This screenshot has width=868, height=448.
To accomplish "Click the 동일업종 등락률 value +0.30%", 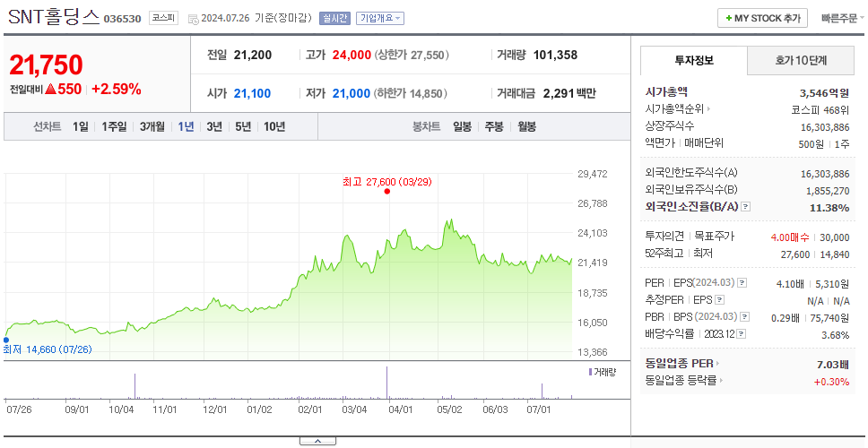I will coord(831,381).
